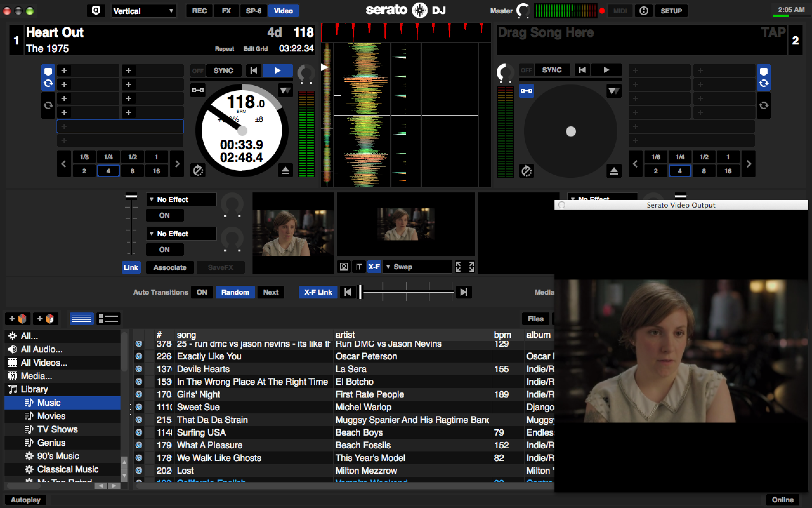Viewport: 812px width, 508px height.
Task: Click deck 2 previous track icon
Action: 582,70
